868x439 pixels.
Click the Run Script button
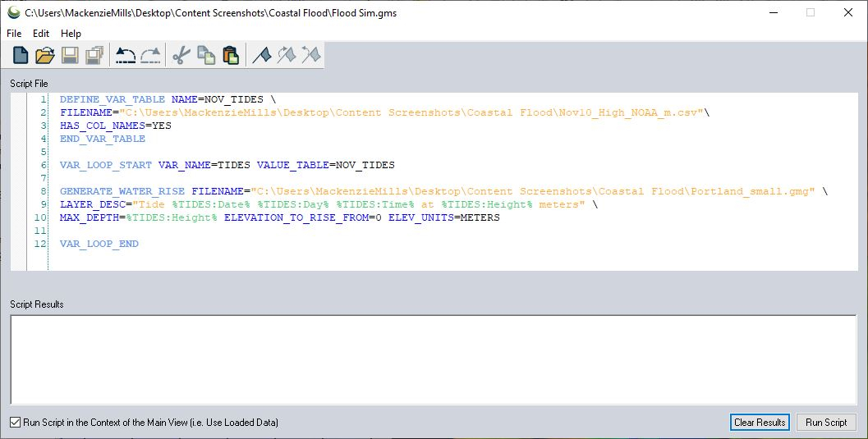(x=826, y=423)
